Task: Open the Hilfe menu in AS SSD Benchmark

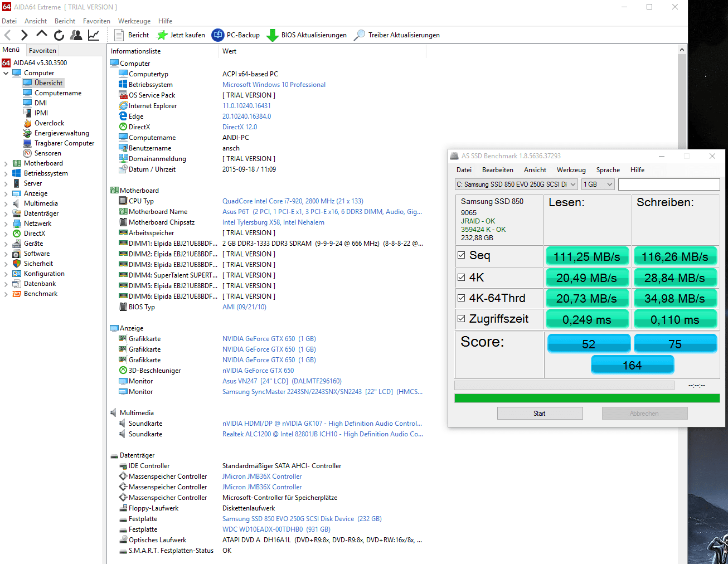Action: pyautogui.click(x=637, y=170)
